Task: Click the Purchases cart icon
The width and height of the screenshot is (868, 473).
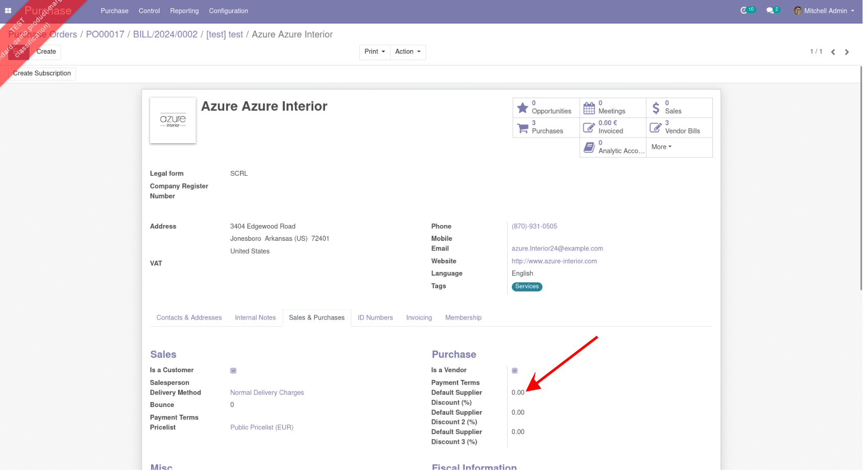Action: point(523,128)
